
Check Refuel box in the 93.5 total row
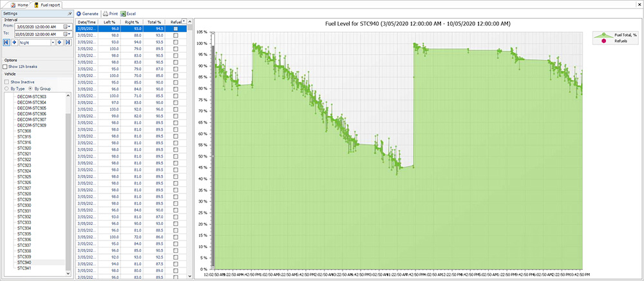[176, 42]
